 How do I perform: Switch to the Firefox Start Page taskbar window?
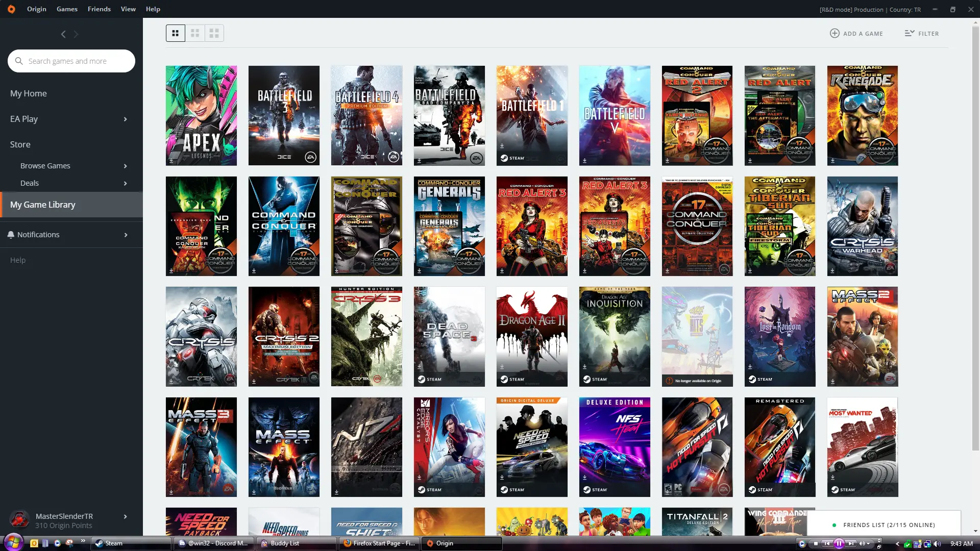pos(379,543)
